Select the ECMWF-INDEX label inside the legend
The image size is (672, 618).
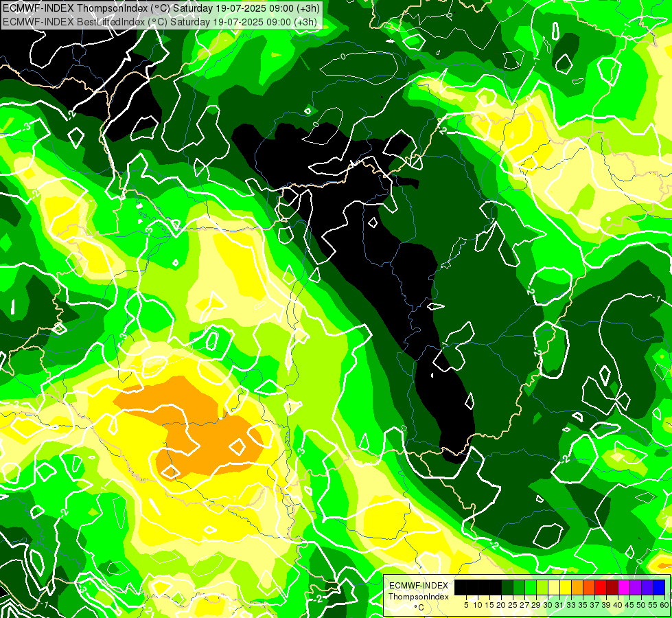(418, 586)
